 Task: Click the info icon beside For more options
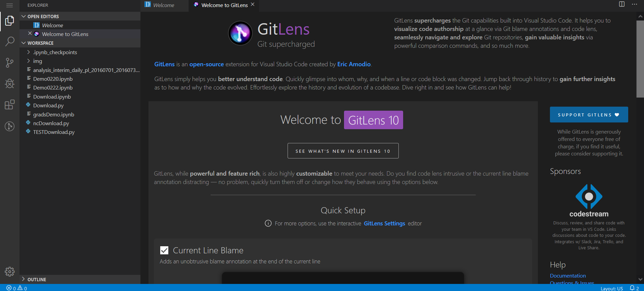(268, 223)
